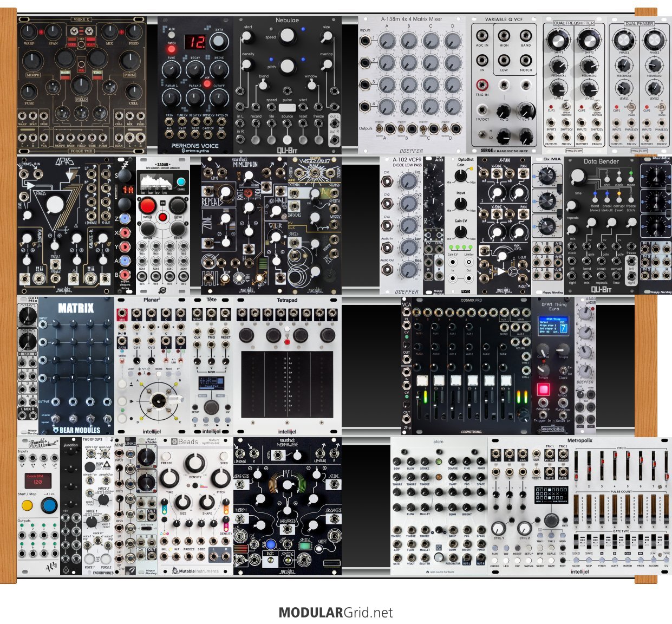
Task: Click the CUTOFF knob on Perkons Voice
Action: coord(219,97)
